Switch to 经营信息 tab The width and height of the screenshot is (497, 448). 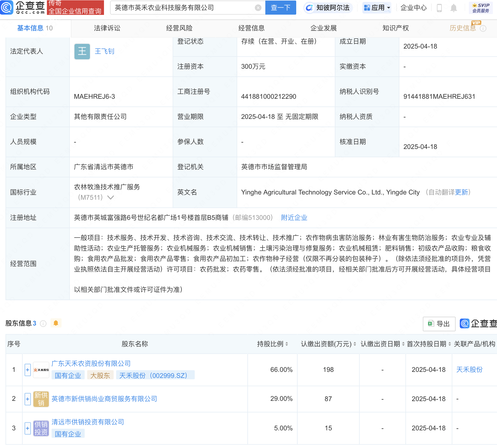click(252, 28)
